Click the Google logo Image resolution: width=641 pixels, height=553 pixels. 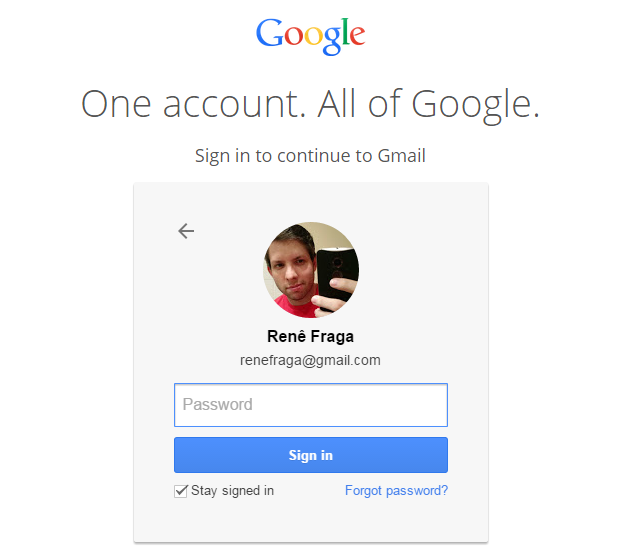click(x=310, y=37)
